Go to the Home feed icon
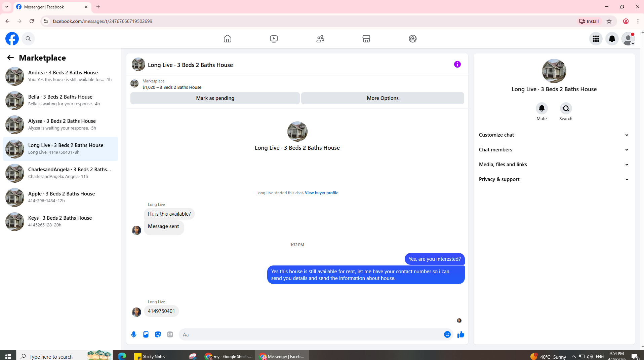The image size is (644, 360). point(228,39)
